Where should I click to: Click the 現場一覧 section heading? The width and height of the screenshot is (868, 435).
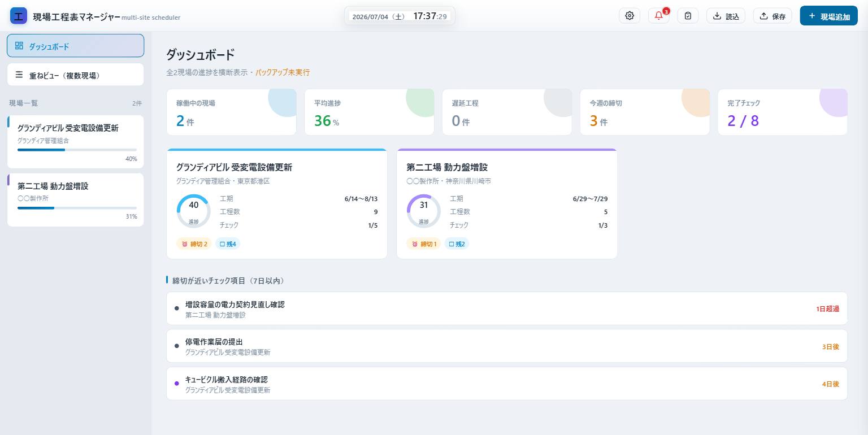pyautogui.click(x=24, y=103)
